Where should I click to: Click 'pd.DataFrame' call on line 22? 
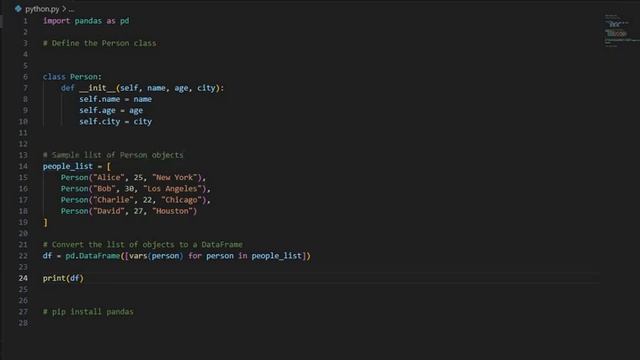coord(93,256)
